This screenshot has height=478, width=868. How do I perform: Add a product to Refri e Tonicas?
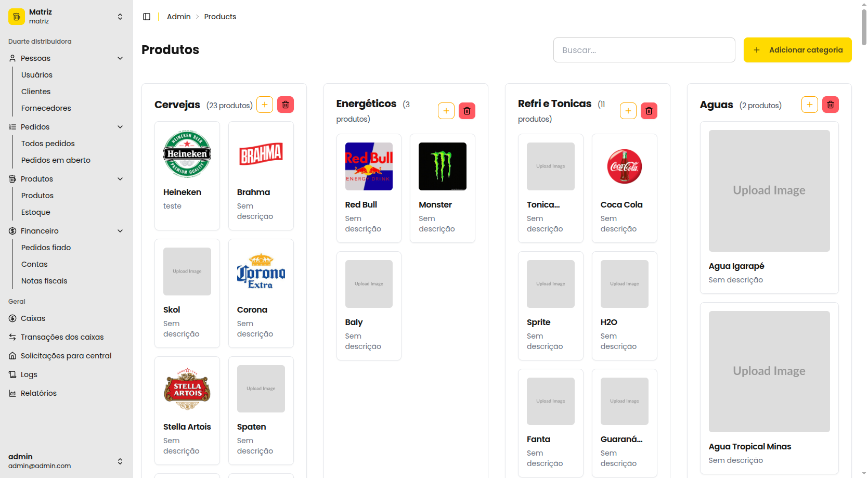coord(628,111)
